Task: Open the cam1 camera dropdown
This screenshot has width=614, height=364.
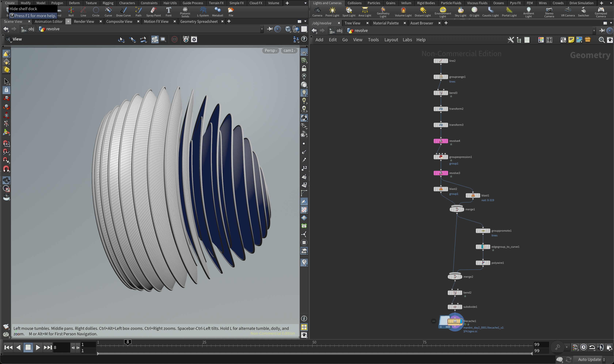Action: pos(289,50)
